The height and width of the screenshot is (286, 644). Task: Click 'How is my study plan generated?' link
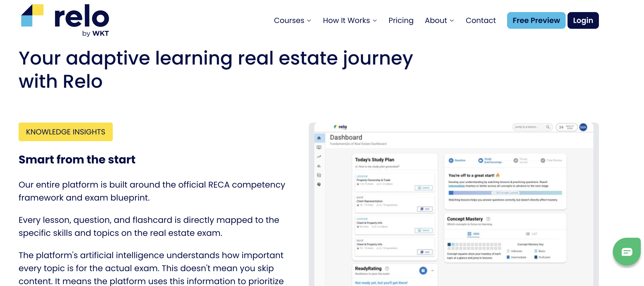coord(378,166)
